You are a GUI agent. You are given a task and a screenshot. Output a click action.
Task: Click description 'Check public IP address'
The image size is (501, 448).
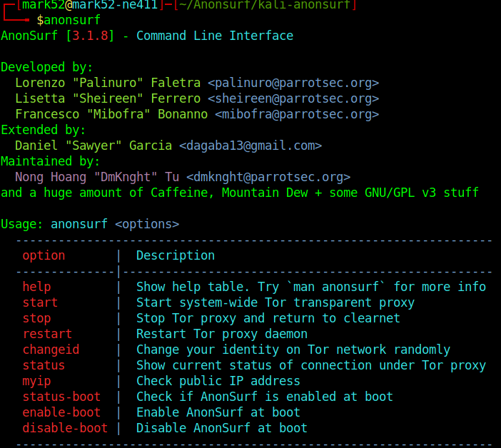[218, 381]
